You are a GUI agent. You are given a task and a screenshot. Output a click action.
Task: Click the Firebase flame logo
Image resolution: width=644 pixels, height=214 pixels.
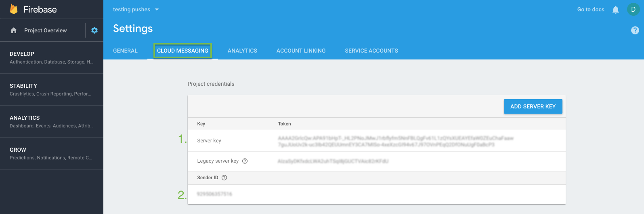pyautogui.click(x=14, y=9)
